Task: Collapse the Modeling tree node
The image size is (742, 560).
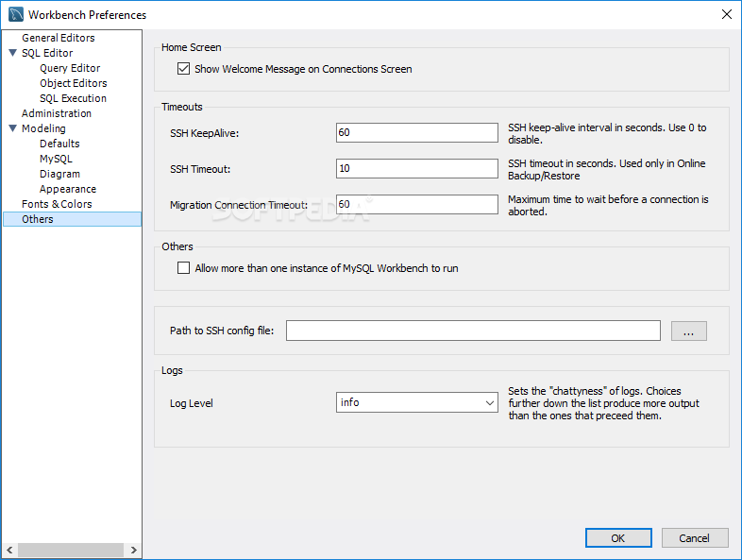Action: pos(13,128)
